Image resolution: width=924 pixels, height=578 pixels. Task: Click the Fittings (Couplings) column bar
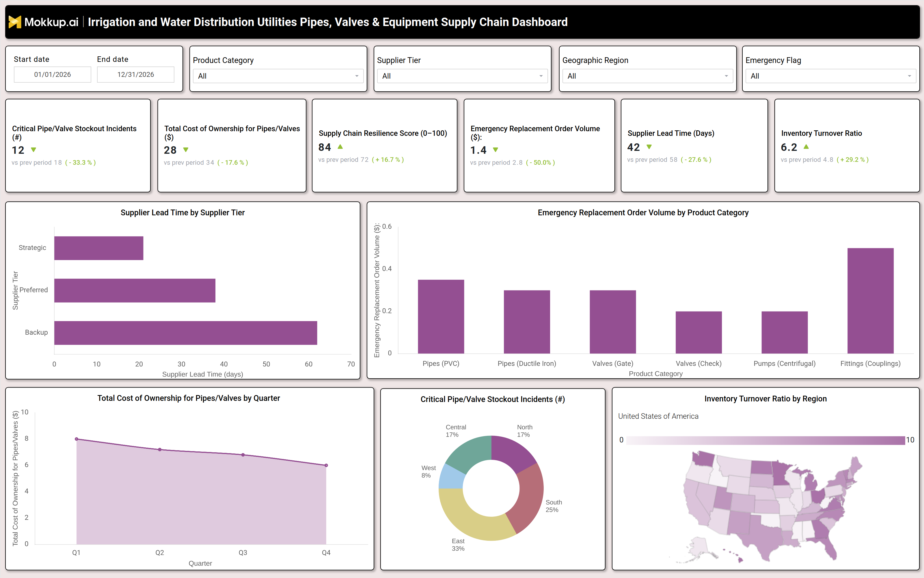click(871, 301)
